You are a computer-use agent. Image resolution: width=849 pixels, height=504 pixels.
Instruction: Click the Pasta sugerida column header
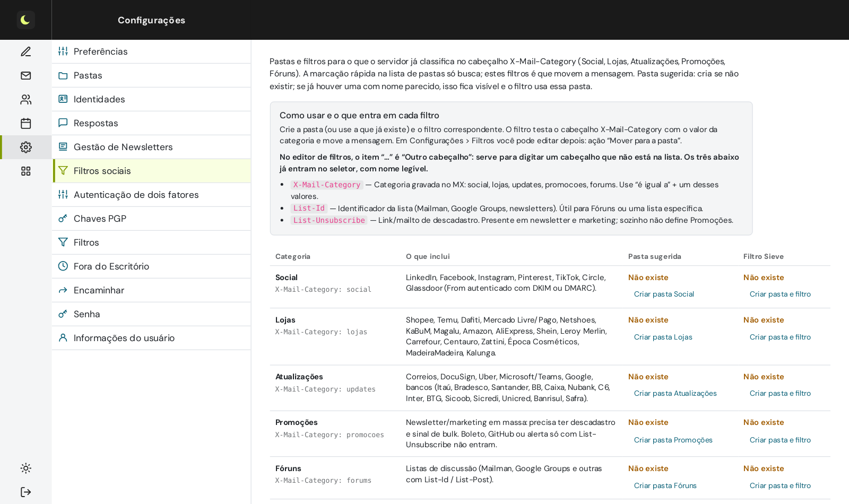pos(654,256)
